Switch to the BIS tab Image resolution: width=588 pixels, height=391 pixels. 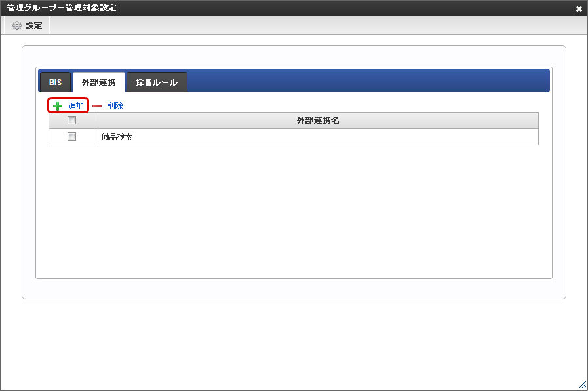tap(55, 82)
